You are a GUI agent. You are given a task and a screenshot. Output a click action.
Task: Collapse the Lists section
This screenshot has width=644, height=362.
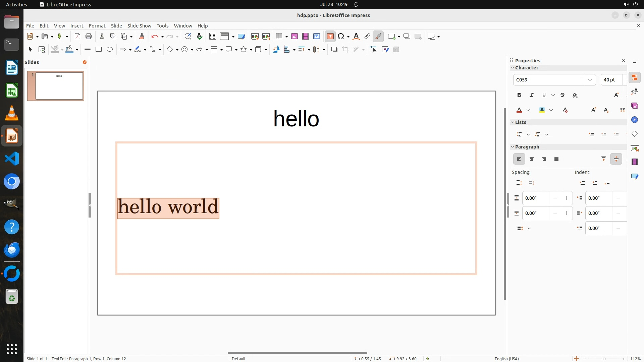[513, 122]
